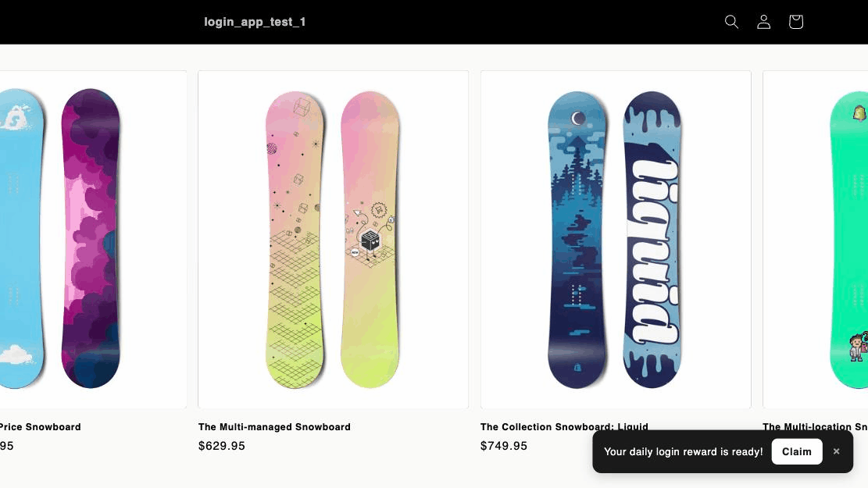Click the $629.95 price label
868x488 pixels.
(x=221, y=445)
